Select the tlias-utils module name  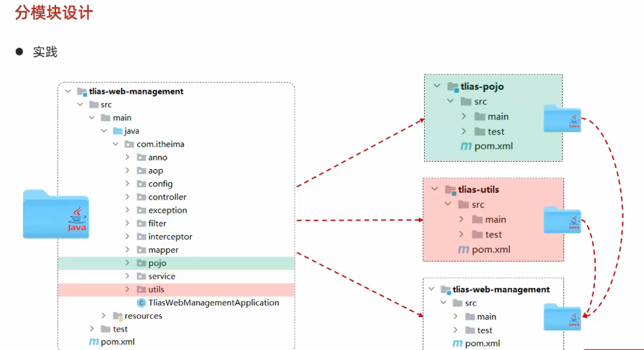coord(478,190)
